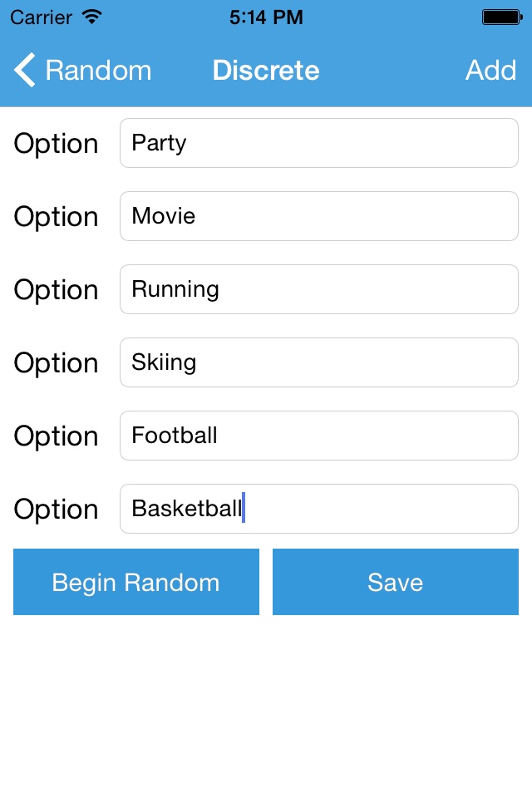
Task: Place cursor in the Football field
Action: pyautogui.click(x=319, y=436)
